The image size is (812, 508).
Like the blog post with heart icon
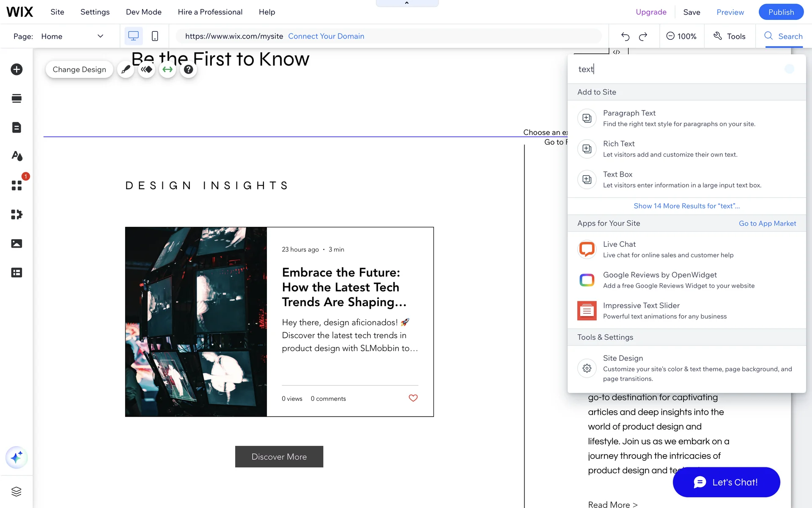point(413,398)
